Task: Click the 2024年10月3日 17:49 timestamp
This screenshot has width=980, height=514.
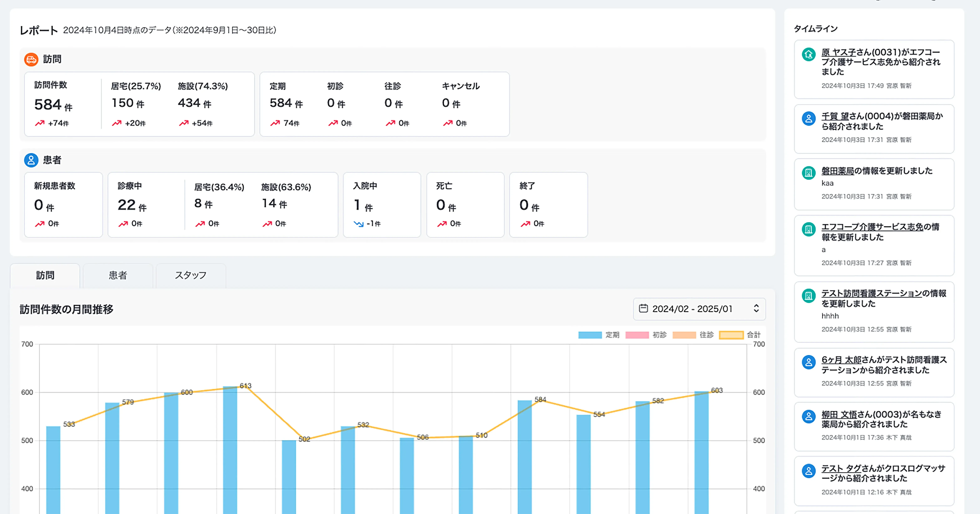Action: (853, 86)
